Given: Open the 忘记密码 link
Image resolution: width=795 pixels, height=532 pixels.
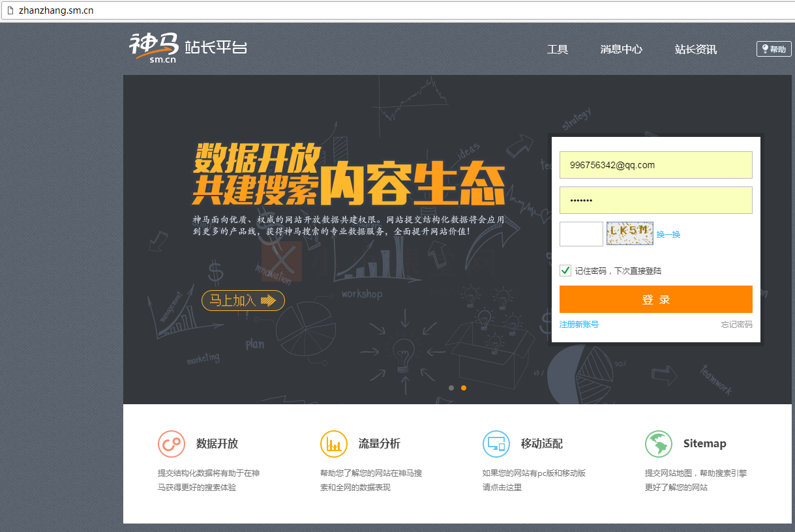Looking at the screenshot, I should pos(736,324).
